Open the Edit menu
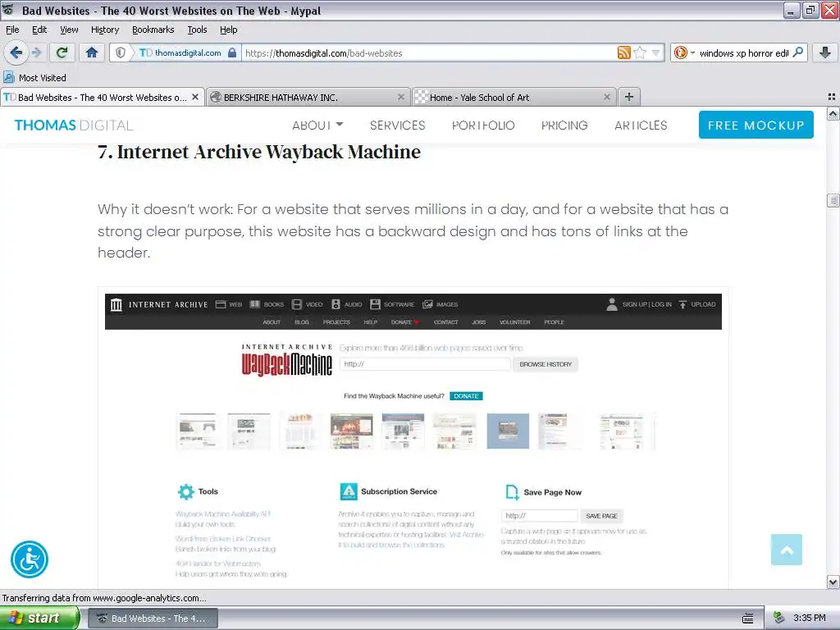The width and height of the screenshot is (840, 630). coord(39,30)
